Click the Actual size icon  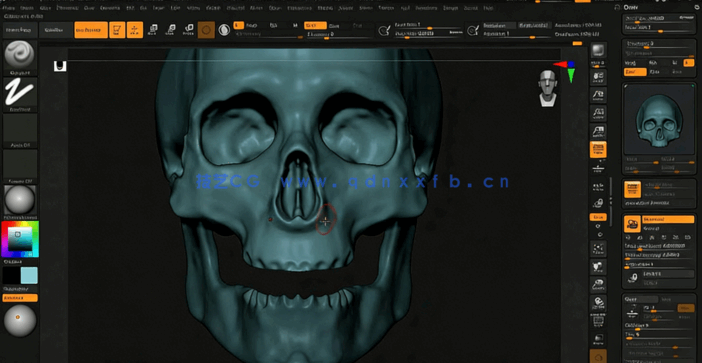(x=598, y=113)
